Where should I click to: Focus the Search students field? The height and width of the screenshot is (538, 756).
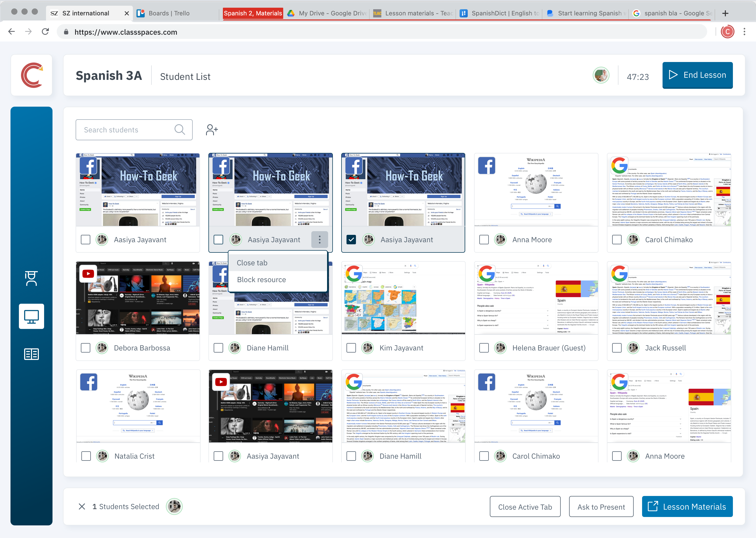134,130
